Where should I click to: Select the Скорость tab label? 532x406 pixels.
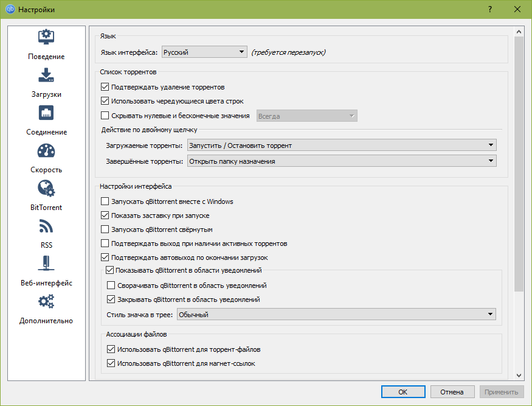tap(46, 170)
